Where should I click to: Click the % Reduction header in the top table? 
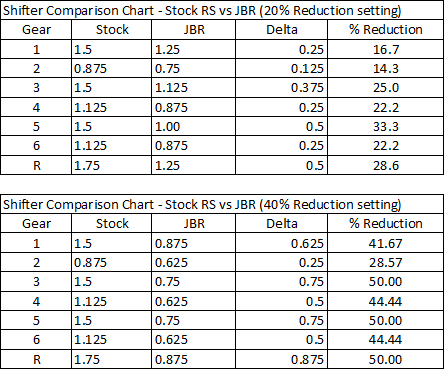385,30
